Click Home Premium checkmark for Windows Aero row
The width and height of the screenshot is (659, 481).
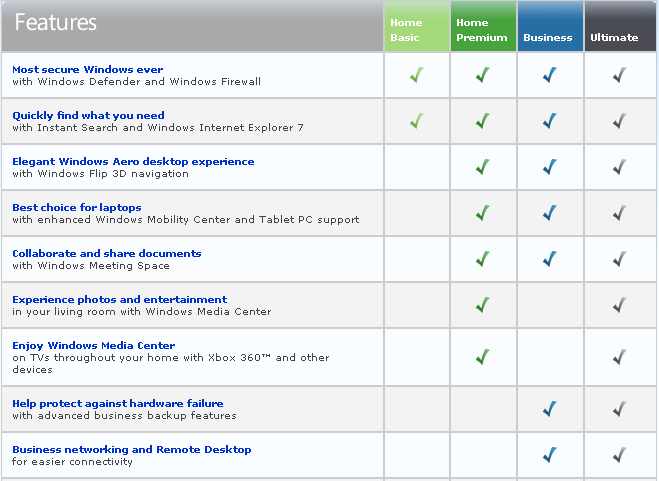[x=482, y=167]
